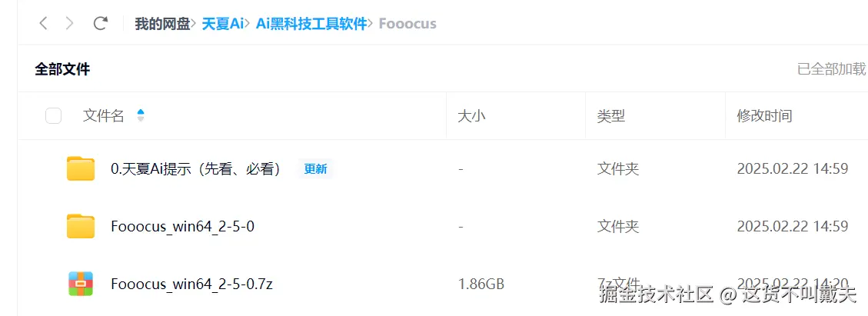The width and height of the screenshot is (868, 316).
Task: Sort by file name using arrow toggle
Action: click(141, 115)
